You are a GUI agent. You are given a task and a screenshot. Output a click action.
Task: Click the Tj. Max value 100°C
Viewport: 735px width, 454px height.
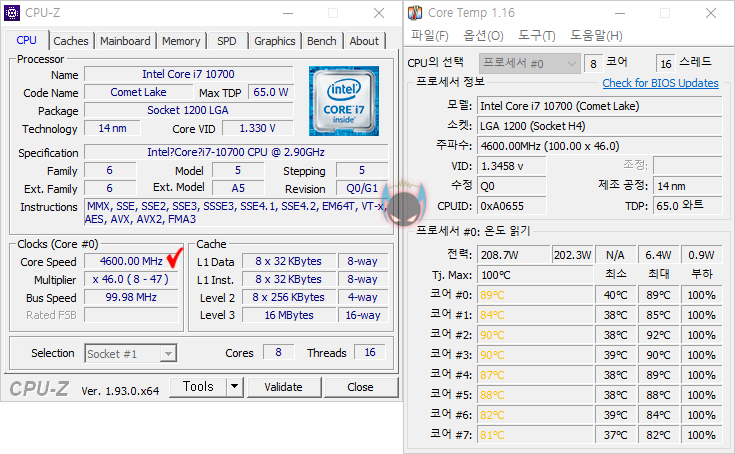click(x=535, y=275)
